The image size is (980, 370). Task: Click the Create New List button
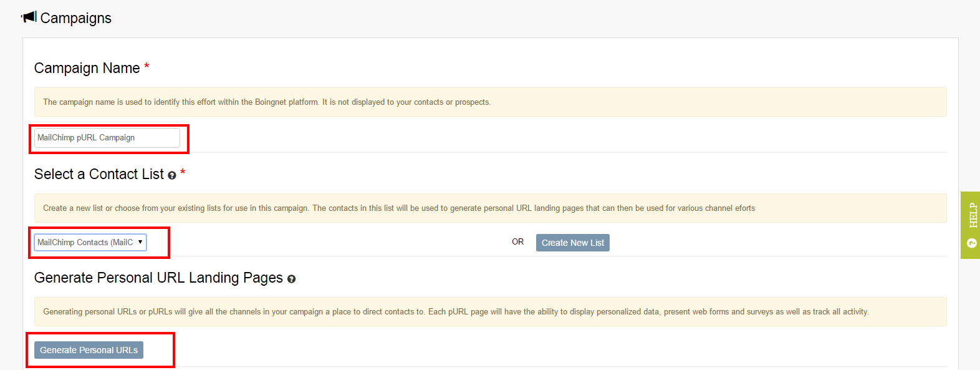tap(573, 243)
